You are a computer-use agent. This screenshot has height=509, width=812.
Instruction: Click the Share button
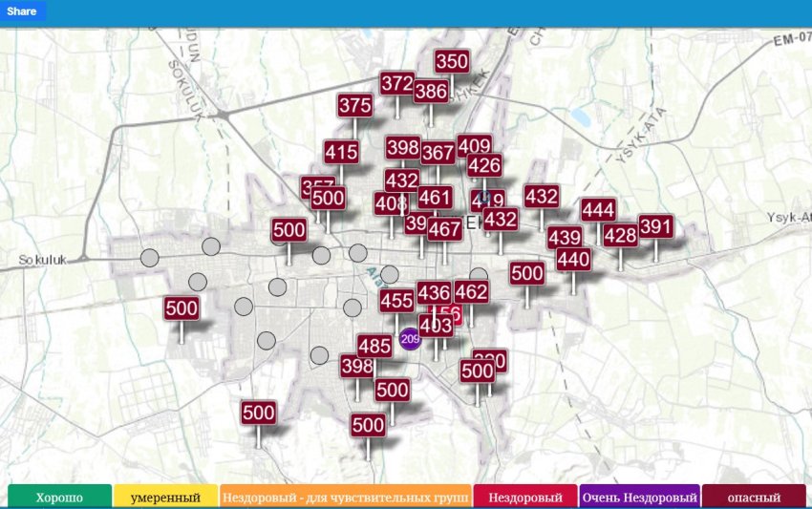point(23,11)
